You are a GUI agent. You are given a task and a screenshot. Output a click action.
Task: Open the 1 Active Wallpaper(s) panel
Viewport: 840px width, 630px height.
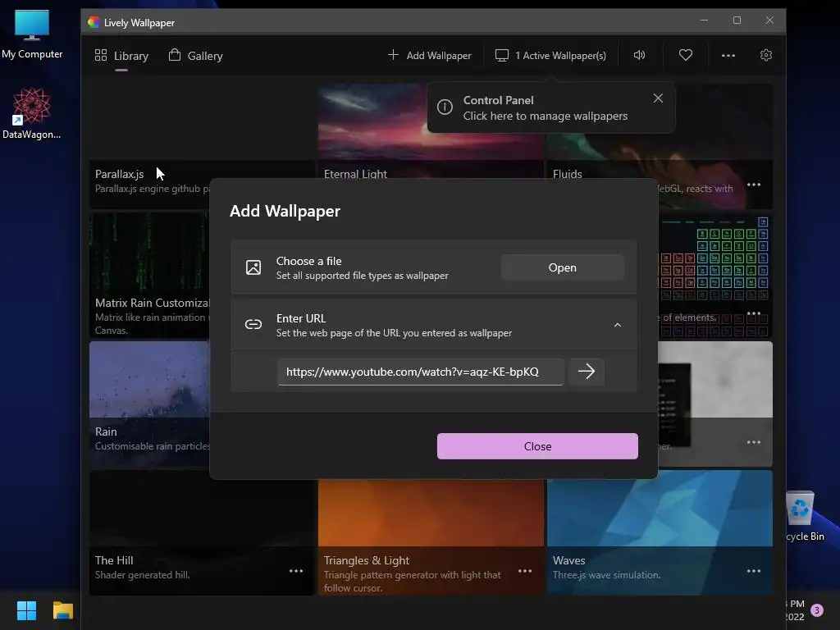tap(550, 55)
